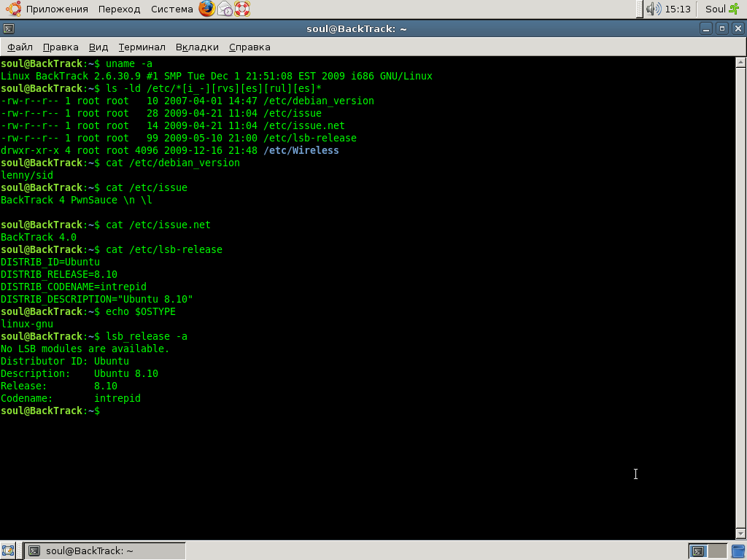
Task: Click the soul@BackTrack taskbar button
Action: pos(104,551)
